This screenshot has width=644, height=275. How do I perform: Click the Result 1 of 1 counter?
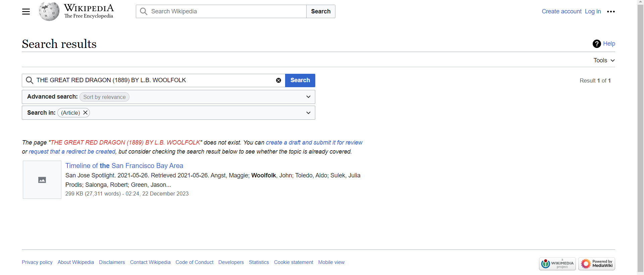pyautogui.click(x=595, y=80)
